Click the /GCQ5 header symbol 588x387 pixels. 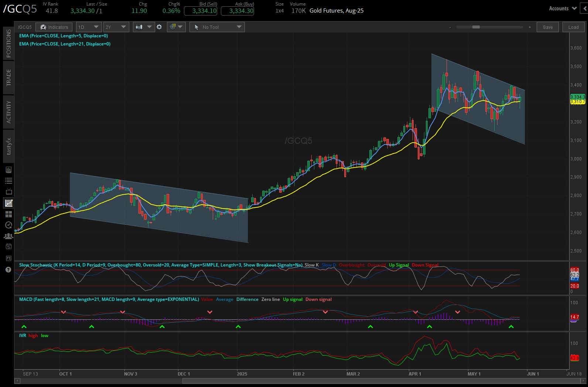(20, 9)
